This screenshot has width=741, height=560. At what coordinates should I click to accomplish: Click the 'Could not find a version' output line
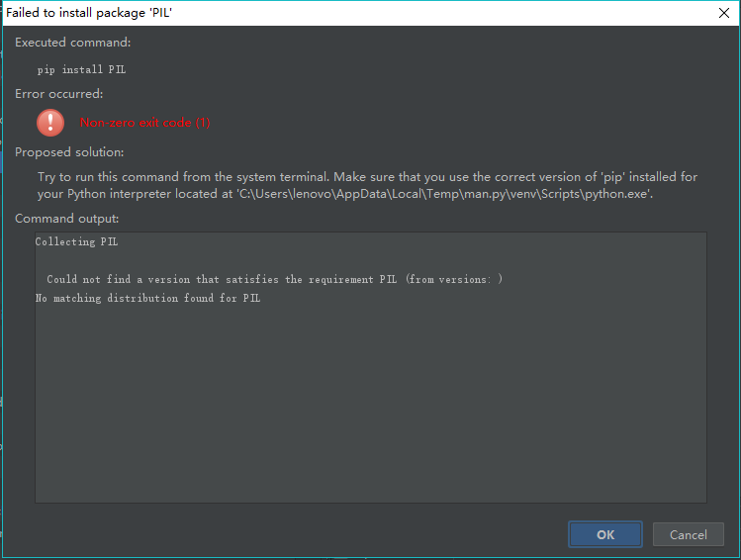(x=275, y=279)
